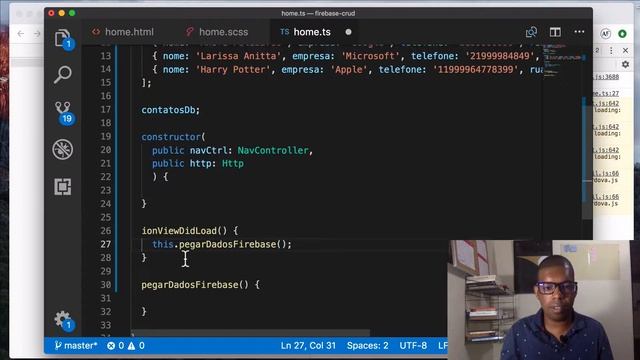Change indentation via Spaces: 2

point(368,346)
